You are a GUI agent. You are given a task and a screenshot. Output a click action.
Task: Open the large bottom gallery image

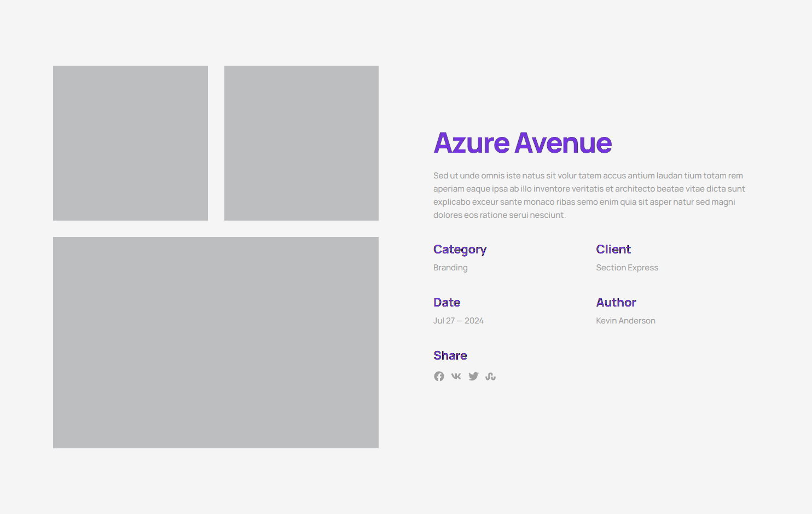(x=216, y=342)
